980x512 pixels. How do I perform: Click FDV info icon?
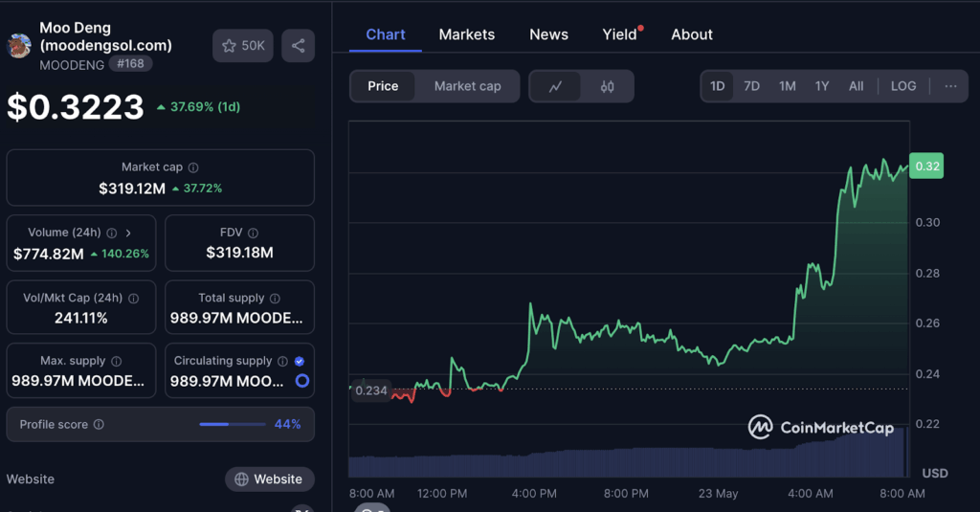point(253,233)
